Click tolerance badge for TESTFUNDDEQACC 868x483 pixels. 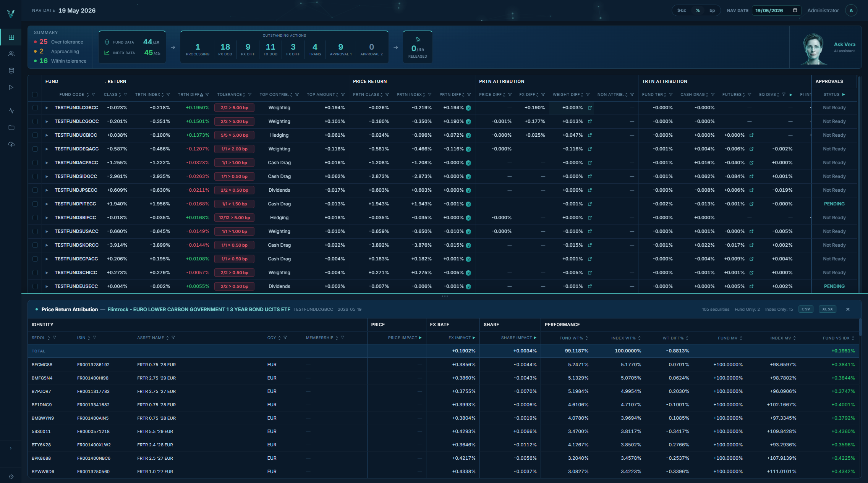click(235, 149)
